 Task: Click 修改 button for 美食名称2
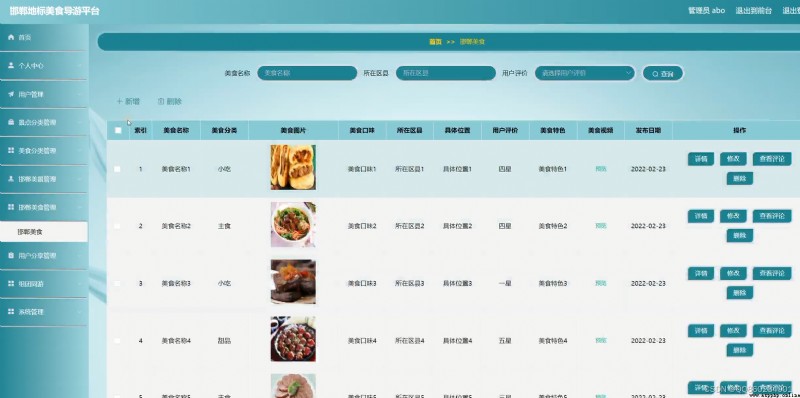point(733,216)
